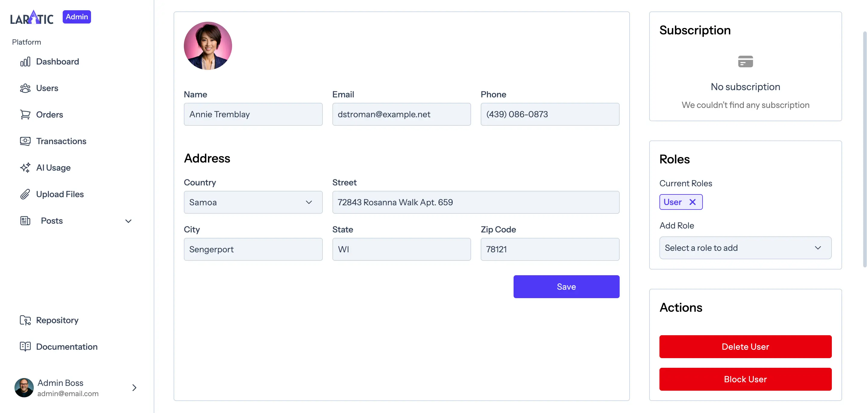Focus the Zip Code field 78121
The height and width of the screenshot is (413, 868).
[x=550, y=250]
